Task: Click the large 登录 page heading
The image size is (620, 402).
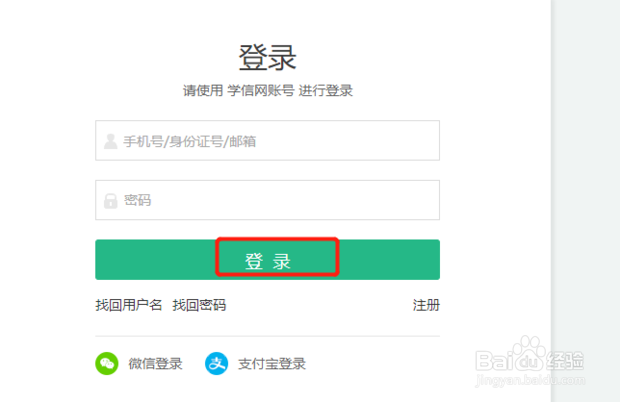Action: pyautogui.click(x=268, y=58)
